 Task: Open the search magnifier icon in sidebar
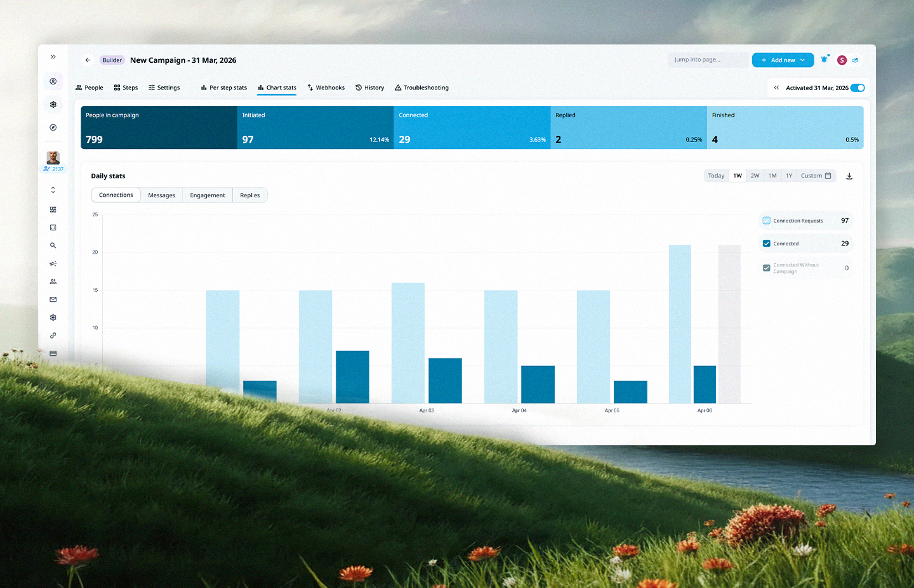click(53, 245)
